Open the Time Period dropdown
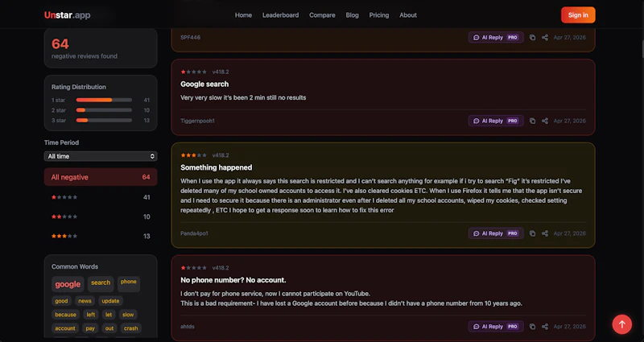Viewport: 644px width, 342px height. (101, 156)
